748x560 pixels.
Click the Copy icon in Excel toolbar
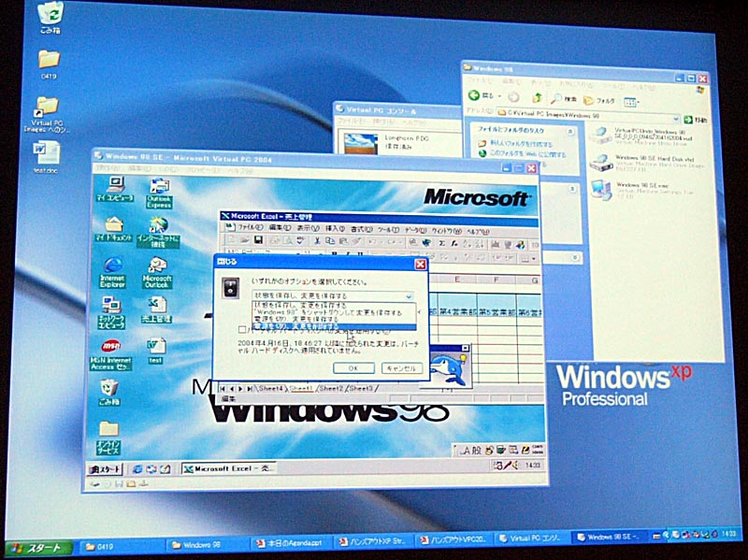pyautogui.click(x=330, y=241)
